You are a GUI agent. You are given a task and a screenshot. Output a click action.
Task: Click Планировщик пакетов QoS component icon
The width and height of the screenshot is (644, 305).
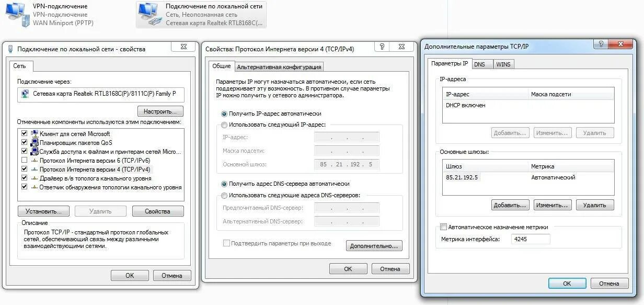click(x=34, y=143)
